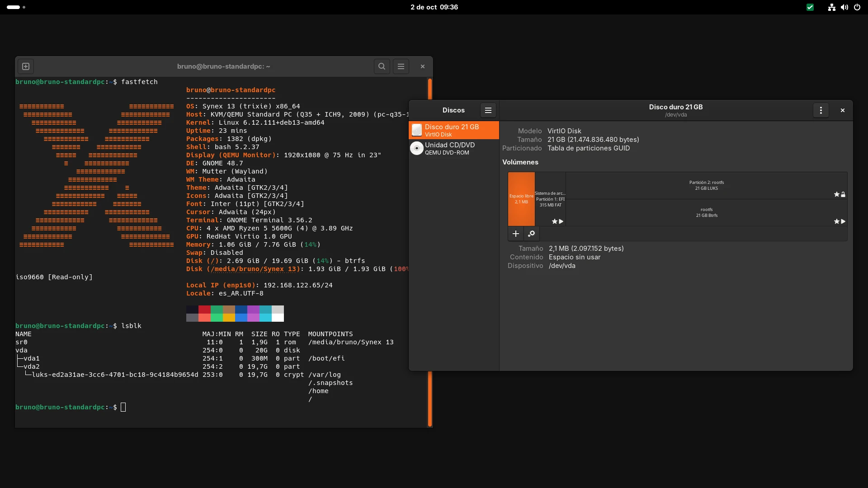This screenshot has height=488, width=868.
Task: Select Disco duro 21 GB drive
Action: point(453,130)
